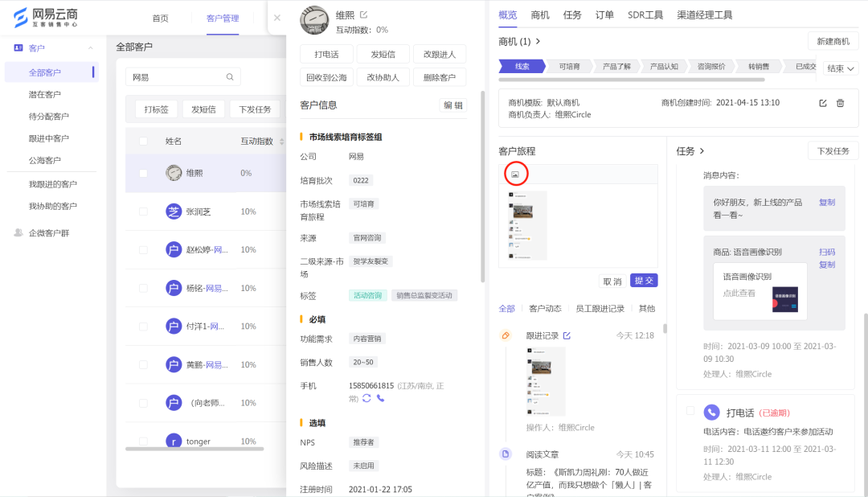Edit the 跟进记录 entry with its pencil icon
868x497 pixels.
[x=567, y=335]
